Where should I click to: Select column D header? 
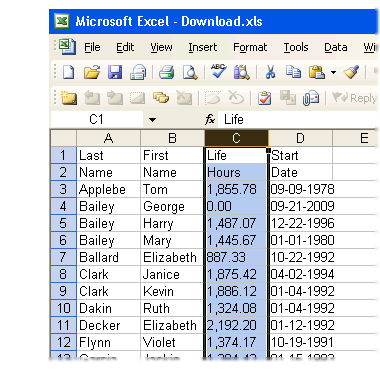click(x=300, y=138)
